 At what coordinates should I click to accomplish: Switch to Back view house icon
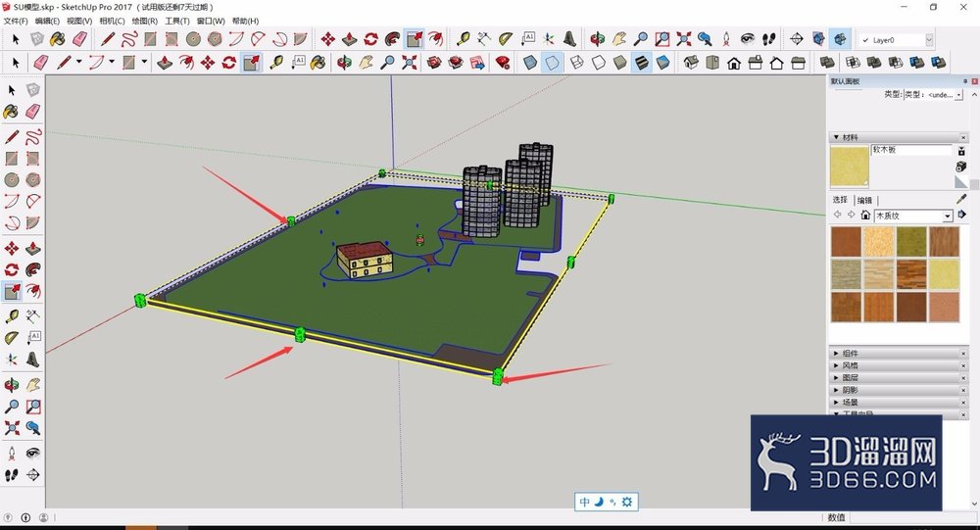coord(777,63)
